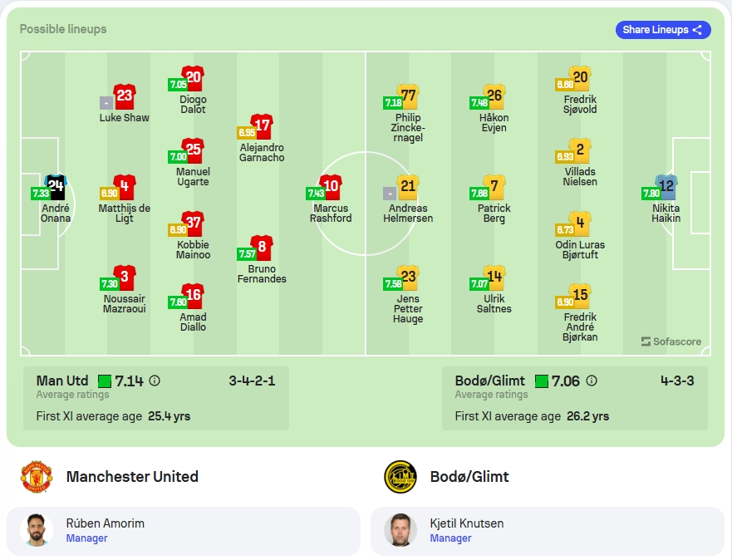732x560 pixels.
Task: Select Bruno Fernandes' number 8 jersey
Action: (x=262, y=248)
